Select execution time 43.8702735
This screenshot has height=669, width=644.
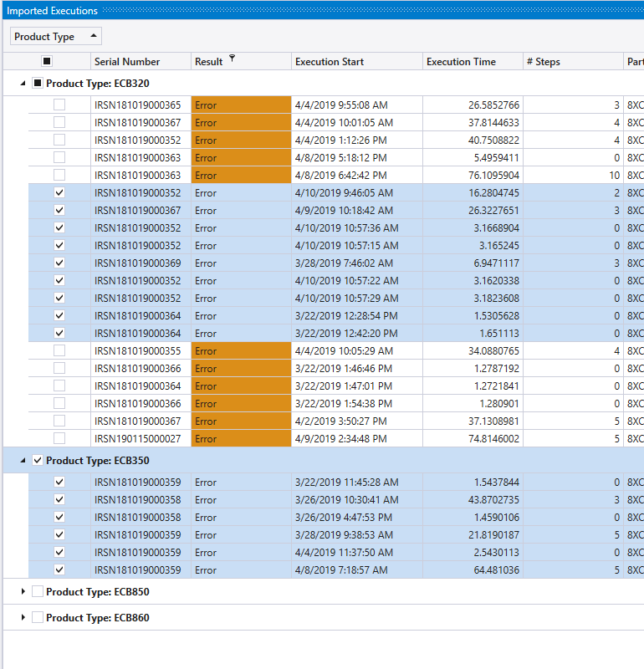(493, 499)
